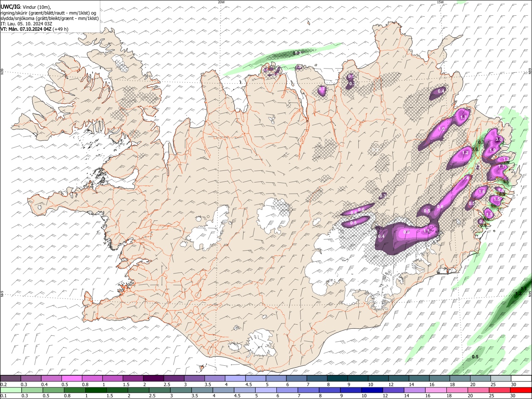Screen dimensions: 532x399
Task: Click the bottom-row pale green swatch starting at 0.1
Action: (x=11, y=390)
